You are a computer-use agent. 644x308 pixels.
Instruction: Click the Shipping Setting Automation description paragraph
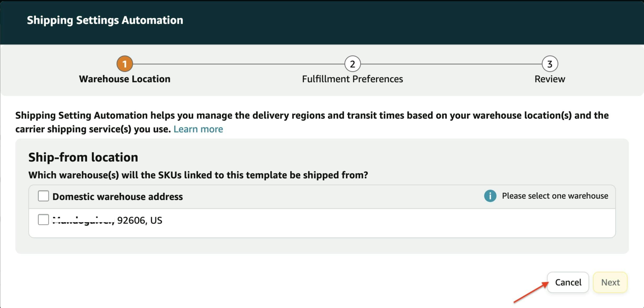point(312,116)
